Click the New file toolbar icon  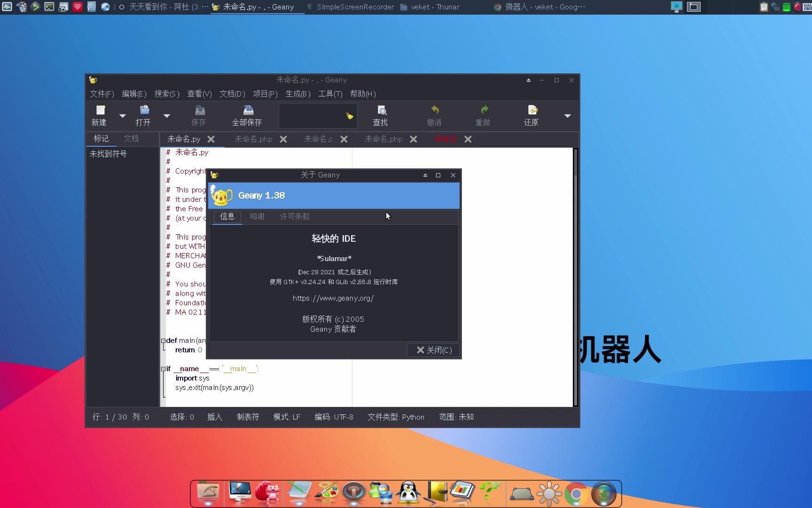click(100, 115)
